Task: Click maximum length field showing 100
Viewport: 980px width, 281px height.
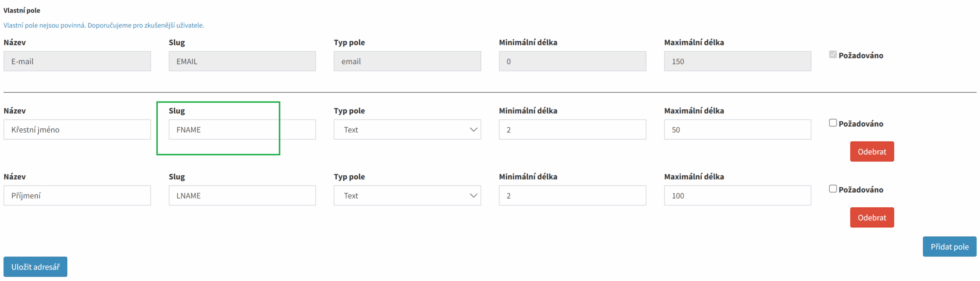Action: pyautogui.click(x=737, y=196)
